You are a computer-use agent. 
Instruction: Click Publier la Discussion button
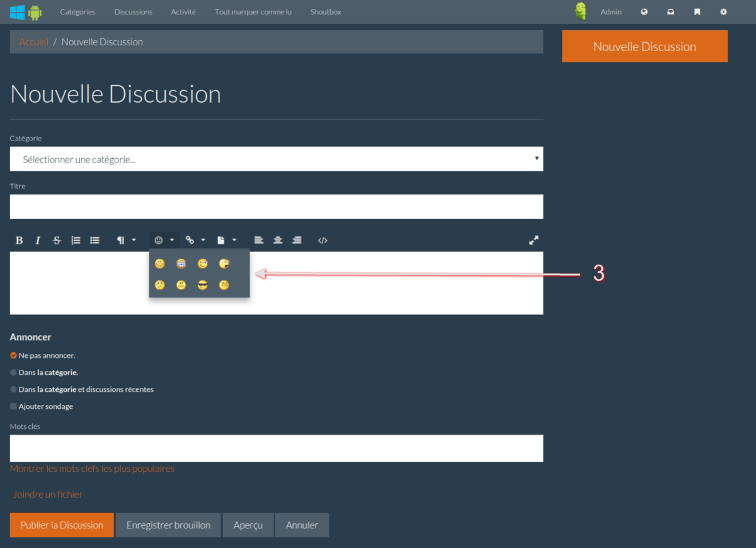coord(62,525)
